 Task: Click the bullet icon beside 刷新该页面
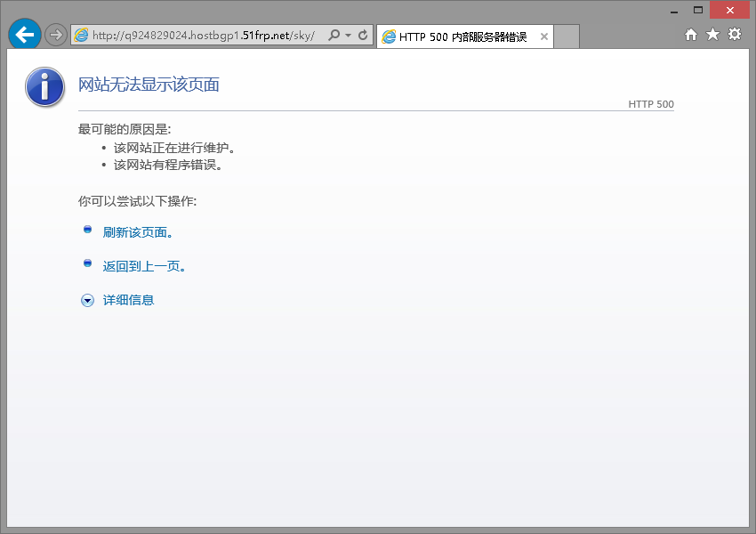tap(87, 229)
